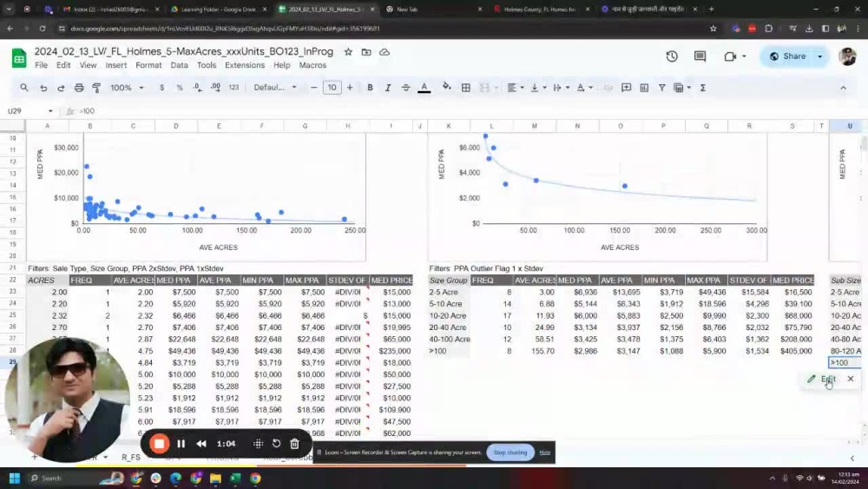
Task: Open the zoom 100% dropdown
Action: coord(127,88)
